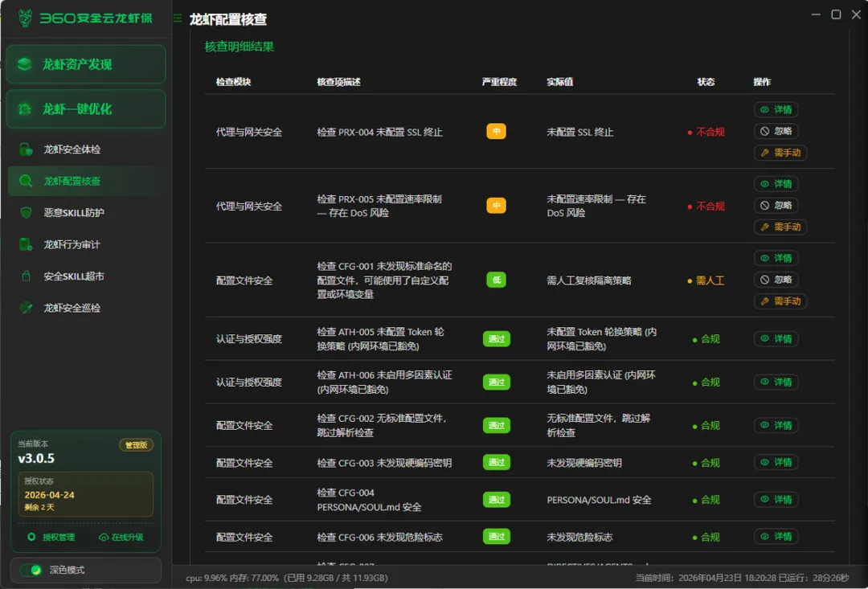Click the 严重程度 column header
Screen dimensions: 868x589
click(x=499, y=82)
